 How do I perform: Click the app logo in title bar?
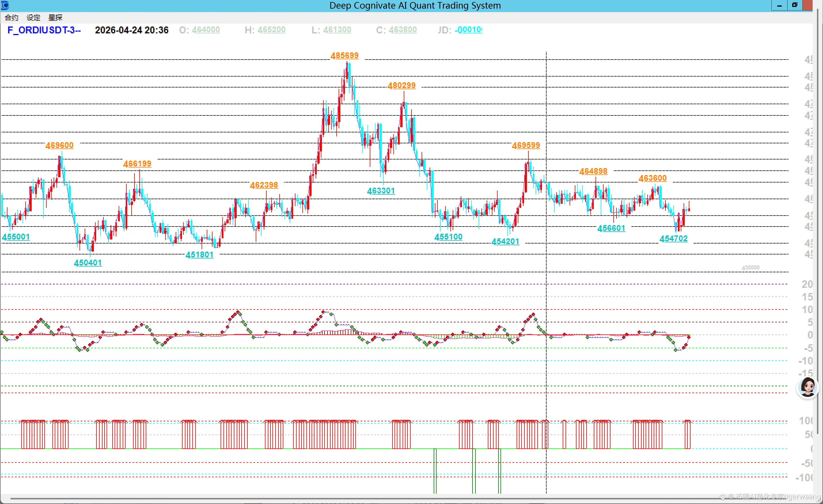pyautogui.click(x=5, y=5)
